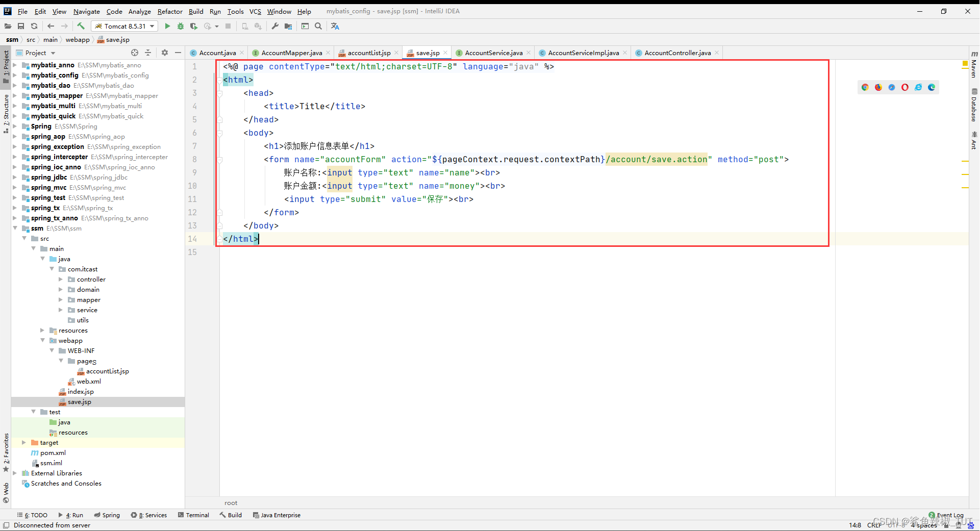Toggle fold marker at the head tag line
Viewport: 980px width, 531px height.
pos(220,93)
